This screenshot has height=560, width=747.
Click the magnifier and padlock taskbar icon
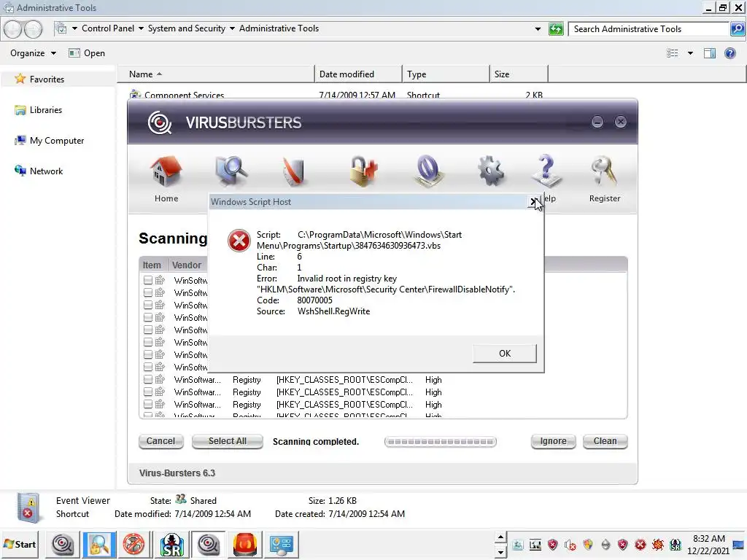pos(99,544)
